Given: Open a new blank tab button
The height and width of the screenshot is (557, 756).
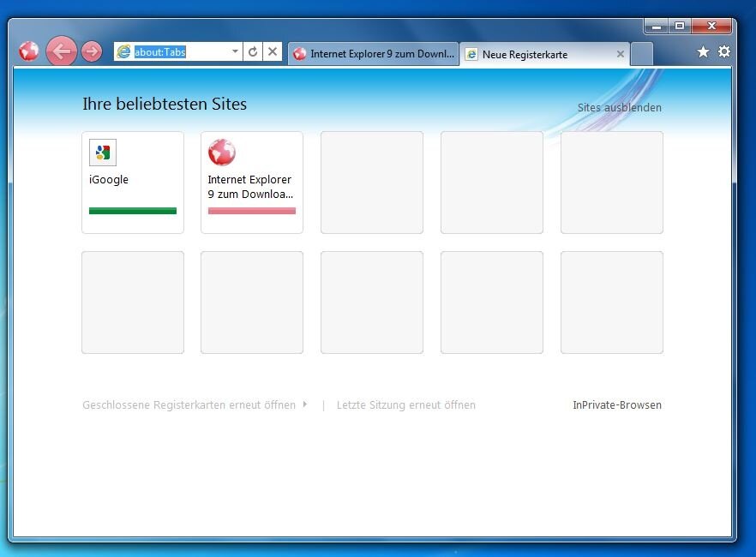Looking at the screenshot, I should 641,54.
